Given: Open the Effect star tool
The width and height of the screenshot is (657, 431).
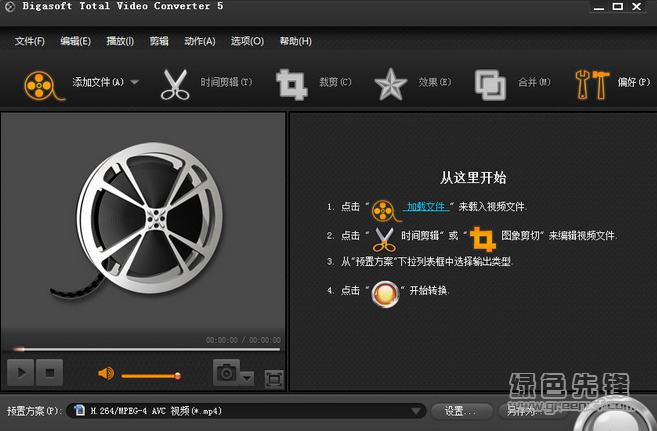Looking at the screenshot, I should (x=389, y=84).
